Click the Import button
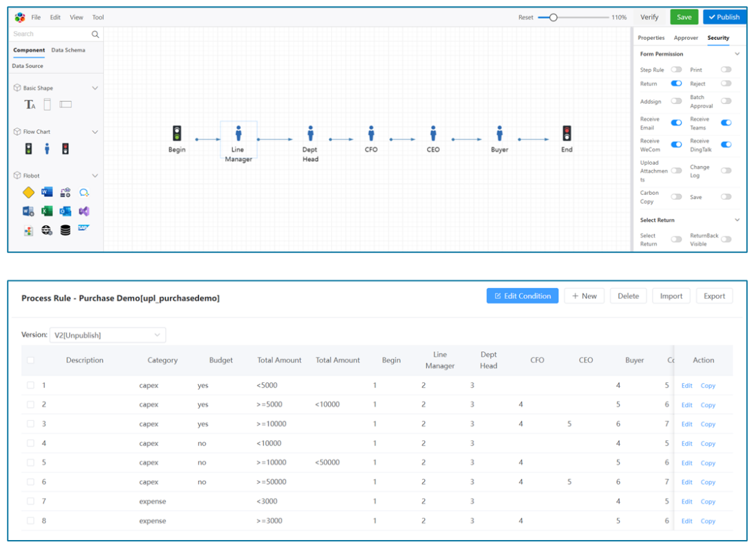Image resolution: width=756 pixels, height=549 pixels. 671,296
